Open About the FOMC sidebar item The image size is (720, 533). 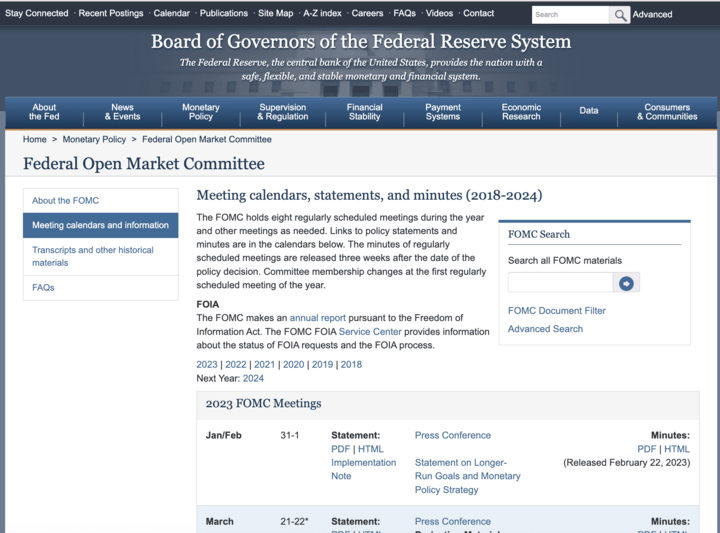[x=101, y=201]
